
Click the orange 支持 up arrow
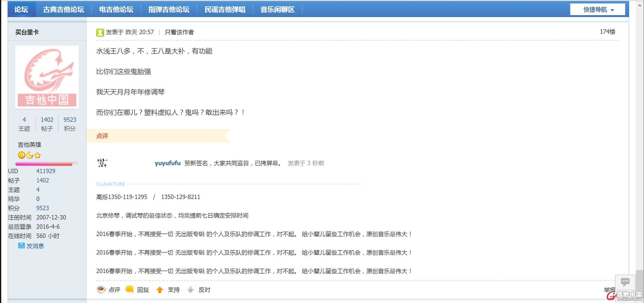pos(159,290)
